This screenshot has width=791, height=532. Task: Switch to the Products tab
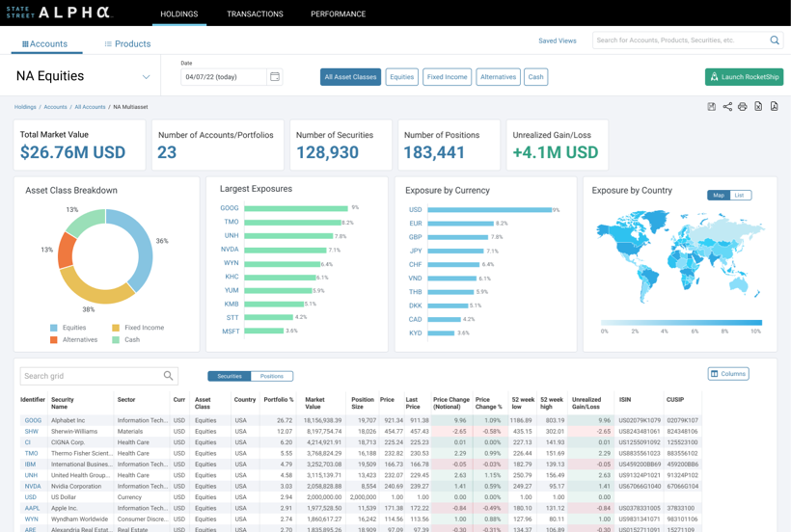click(x=127, y=44)
